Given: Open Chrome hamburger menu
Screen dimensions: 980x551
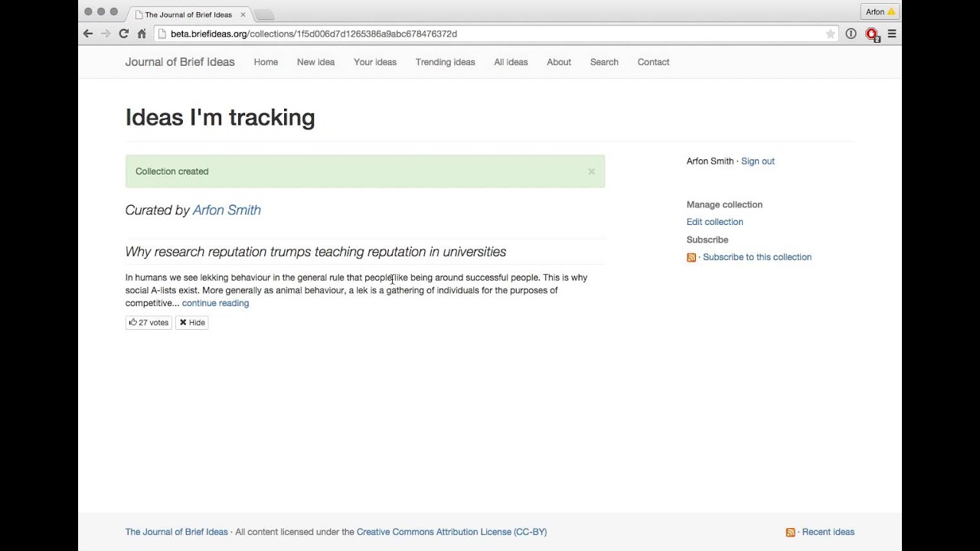Looking at the screenshot, I should (892, 34).
